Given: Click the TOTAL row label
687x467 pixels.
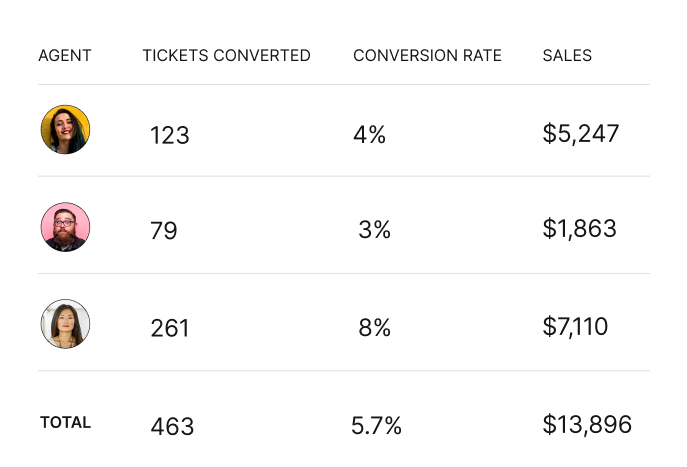Looking at the screenshot, I should coord(65,423).
